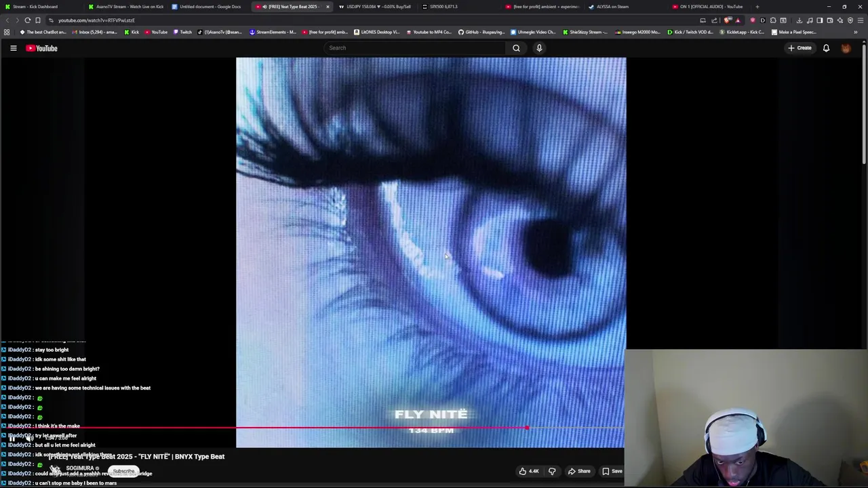The width and height of the screenshot is (868, 488).
Task: Like the video (4.4K)
Action: 529,471
